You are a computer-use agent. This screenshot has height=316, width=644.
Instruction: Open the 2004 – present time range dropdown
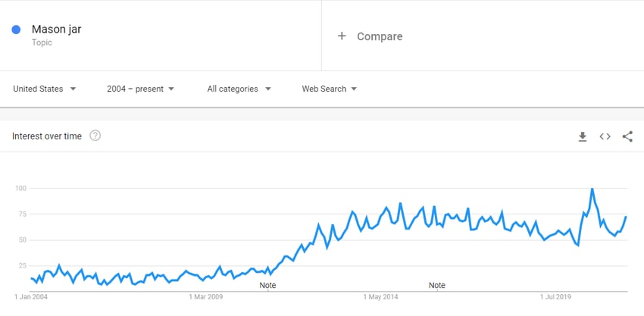[140, 89]
